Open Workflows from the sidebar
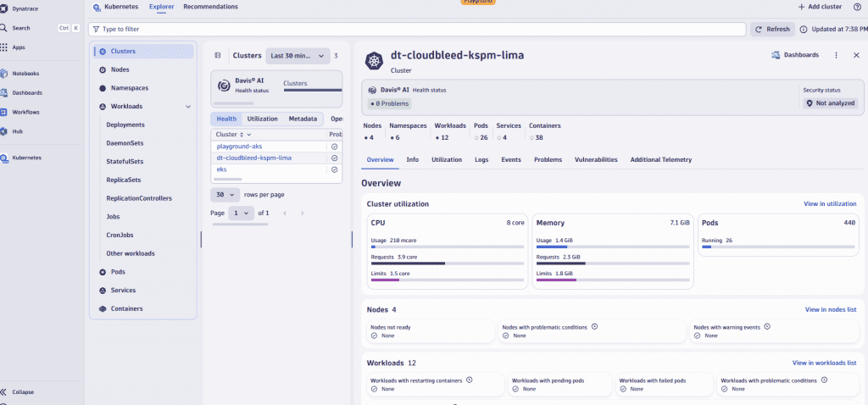This screenshot has height=405, width=868. tap(25, 113)
